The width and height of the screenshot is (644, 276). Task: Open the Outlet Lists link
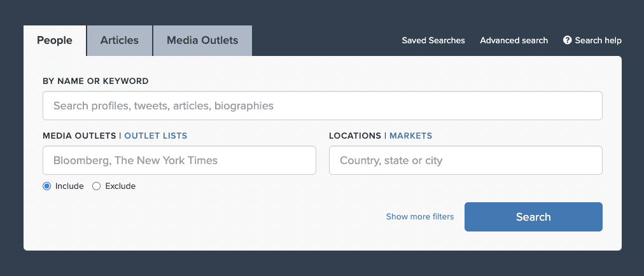(x=156, y=135)
